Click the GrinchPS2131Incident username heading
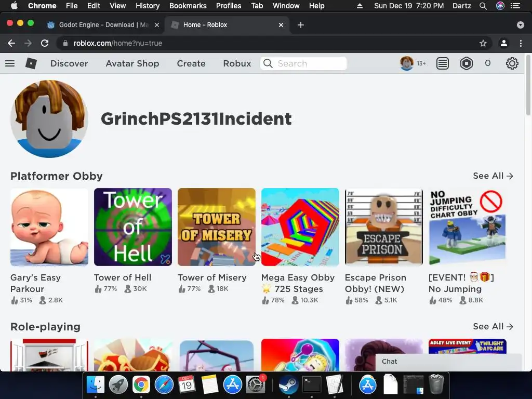Screen dimensions: 532x399 coord(196,119)
